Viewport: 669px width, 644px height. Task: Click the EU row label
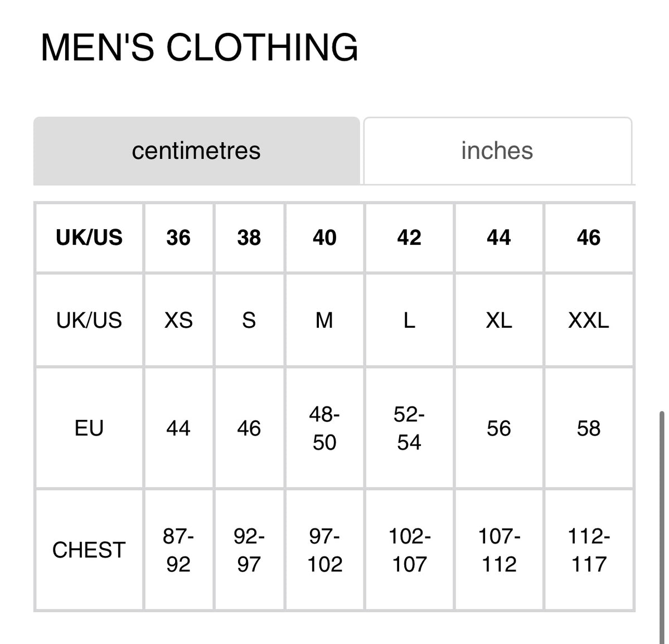click(x=89, y=428)
